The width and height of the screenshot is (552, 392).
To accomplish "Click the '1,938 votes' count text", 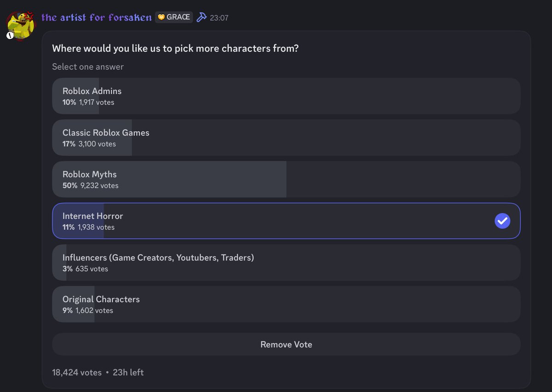I will (97, 227).
